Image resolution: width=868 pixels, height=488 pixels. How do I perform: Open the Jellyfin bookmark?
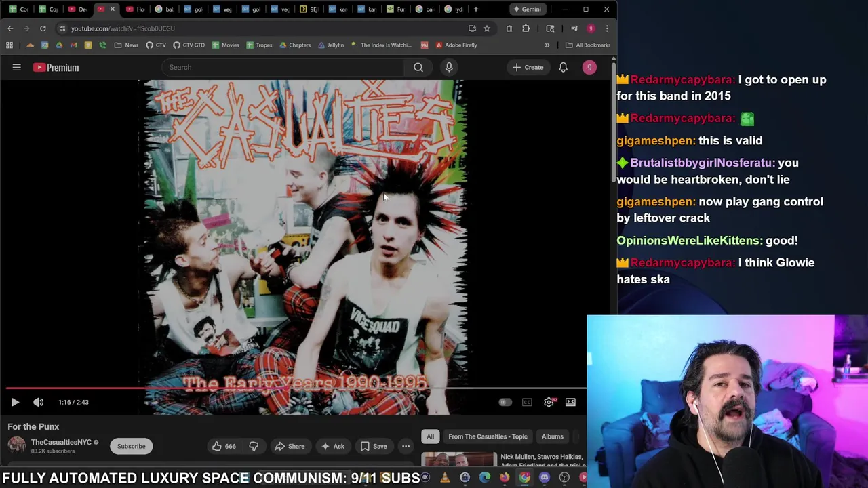coord(331,45)
